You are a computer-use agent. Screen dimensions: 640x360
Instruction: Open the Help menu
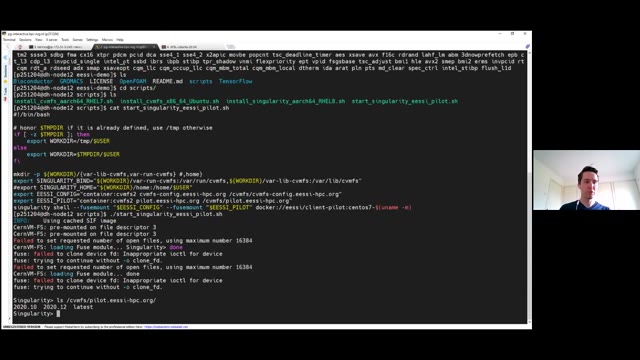[120, 40]
